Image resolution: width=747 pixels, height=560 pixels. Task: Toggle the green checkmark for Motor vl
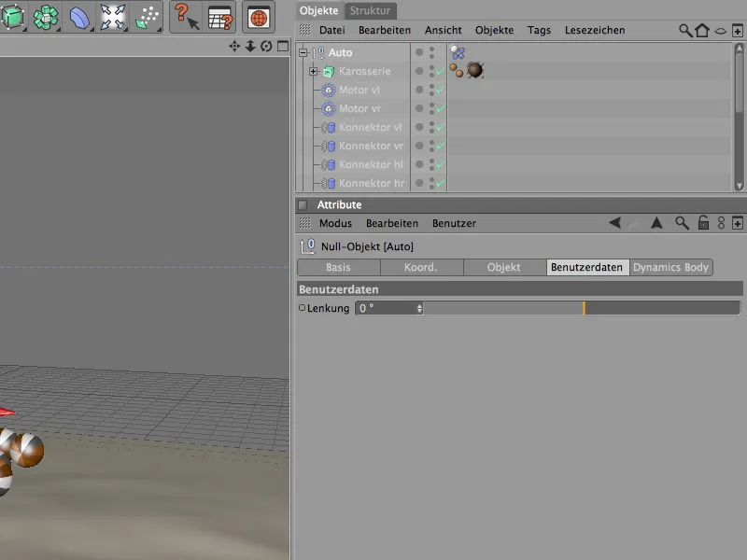(440, 91)
